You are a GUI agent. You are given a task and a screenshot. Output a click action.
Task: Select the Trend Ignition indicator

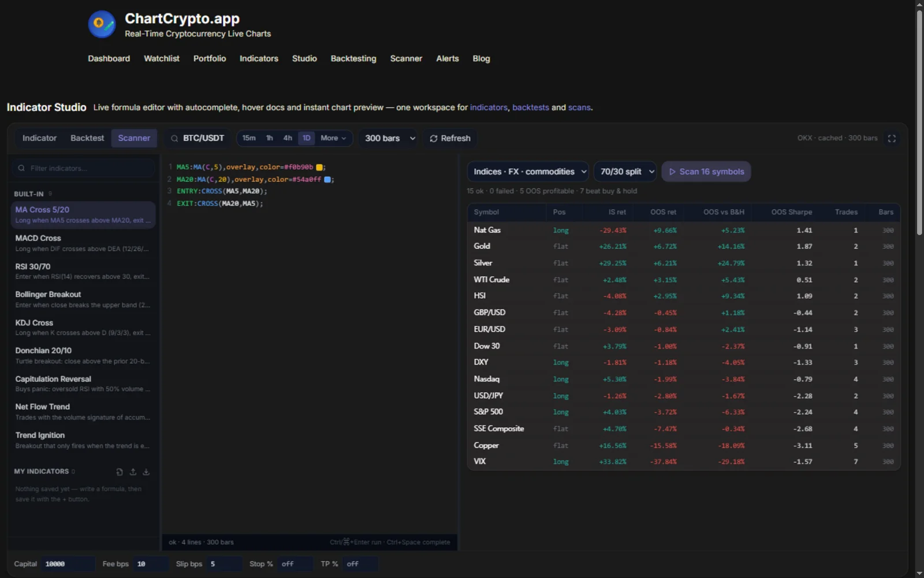83,440
